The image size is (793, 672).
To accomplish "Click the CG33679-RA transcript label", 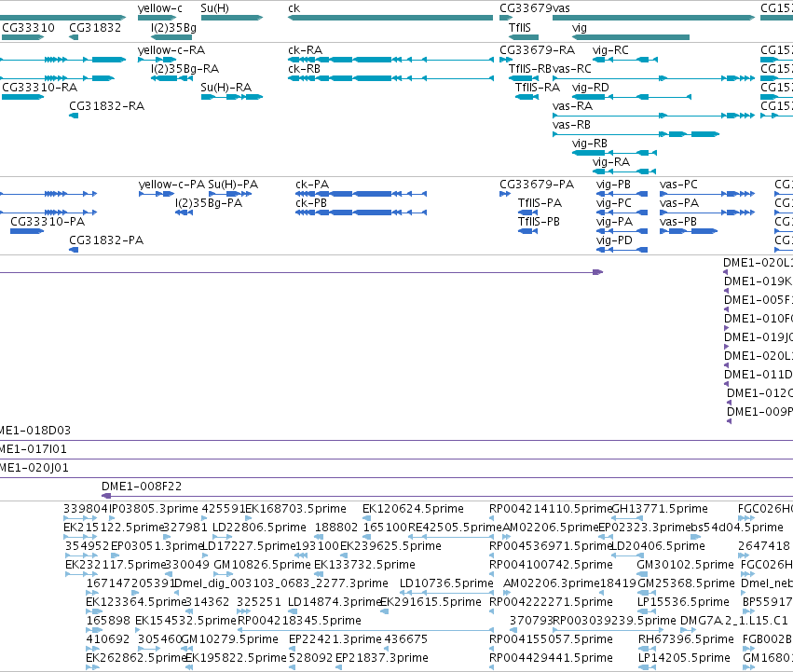I will click(x=537, y=50).
